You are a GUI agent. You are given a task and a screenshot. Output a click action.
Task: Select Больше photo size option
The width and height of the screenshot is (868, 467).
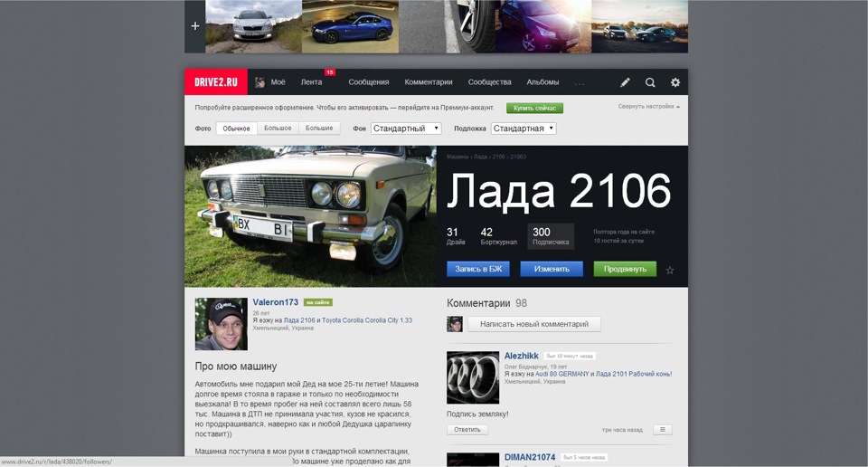pos(319,129)
